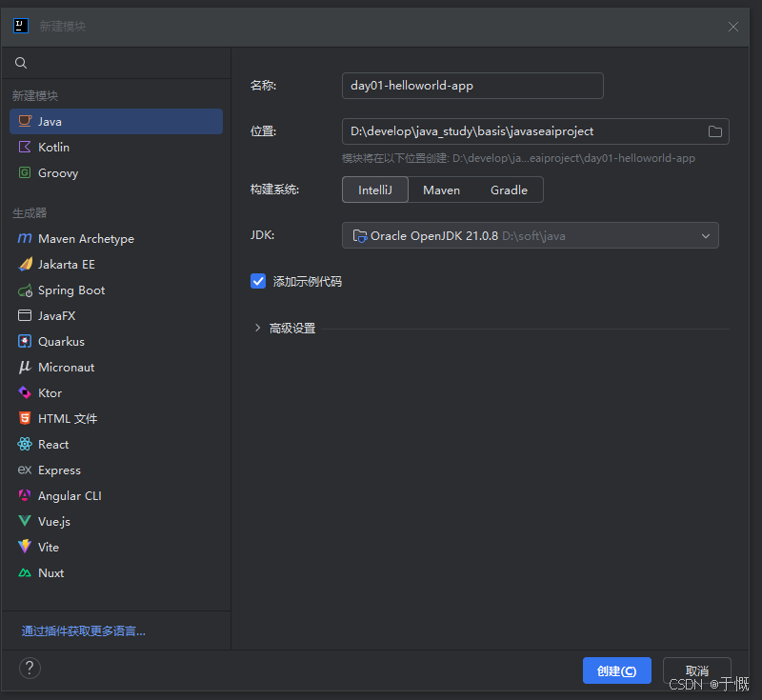Image resolution: width=762 pixels, height=700 pixels.
Task: Browse for location with the folder icon
Action: click(x=715, y=131)
